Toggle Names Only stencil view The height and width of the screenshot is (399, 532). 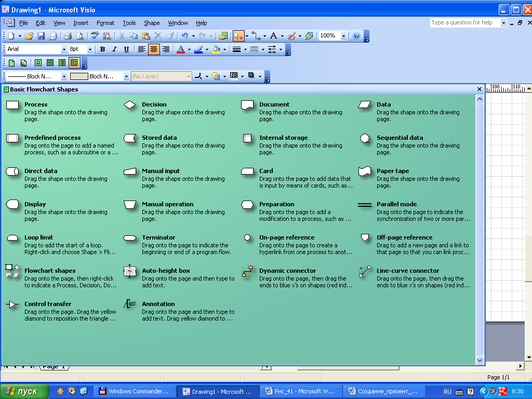[62, 63]
